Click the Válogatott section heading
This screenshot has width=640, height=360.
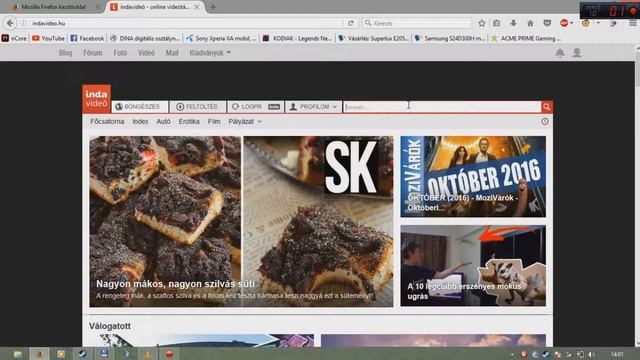(110, 326)
